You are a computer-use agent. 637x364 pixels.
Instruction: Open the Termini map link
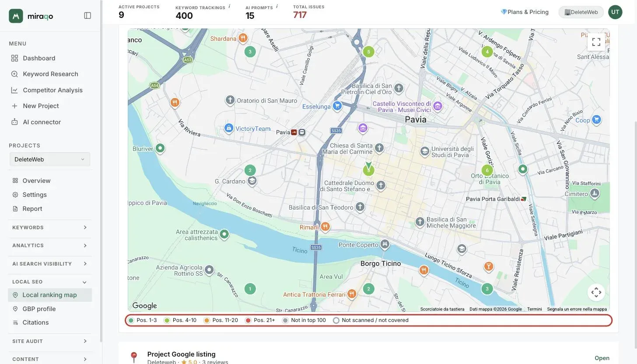(534, 309)
